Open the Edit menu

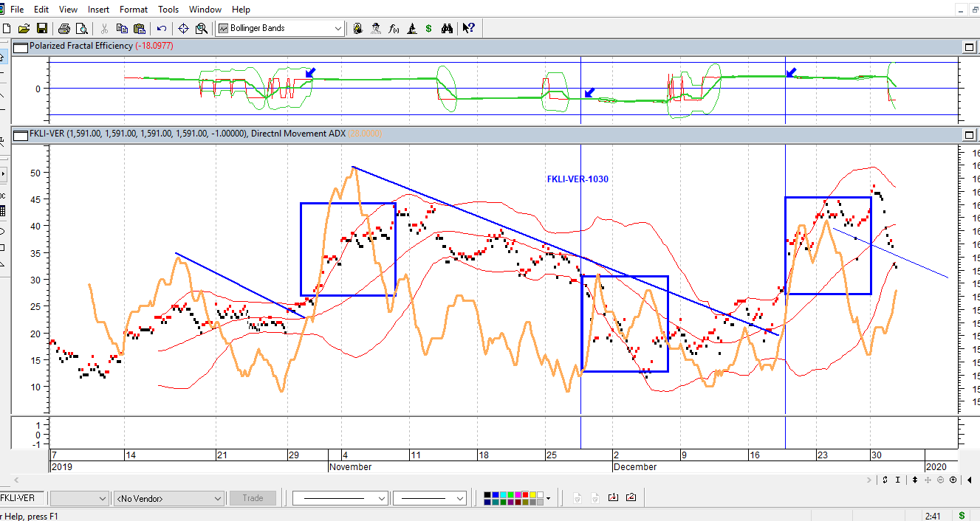[x=41, y=10]
